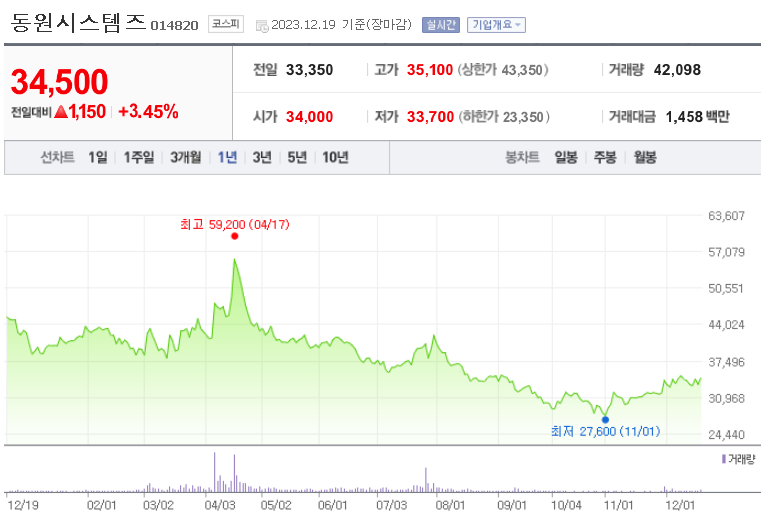Click the current price 34,500
Viewport: 761px width, 523px height.
pyautogui.click(x=59, y=82)
